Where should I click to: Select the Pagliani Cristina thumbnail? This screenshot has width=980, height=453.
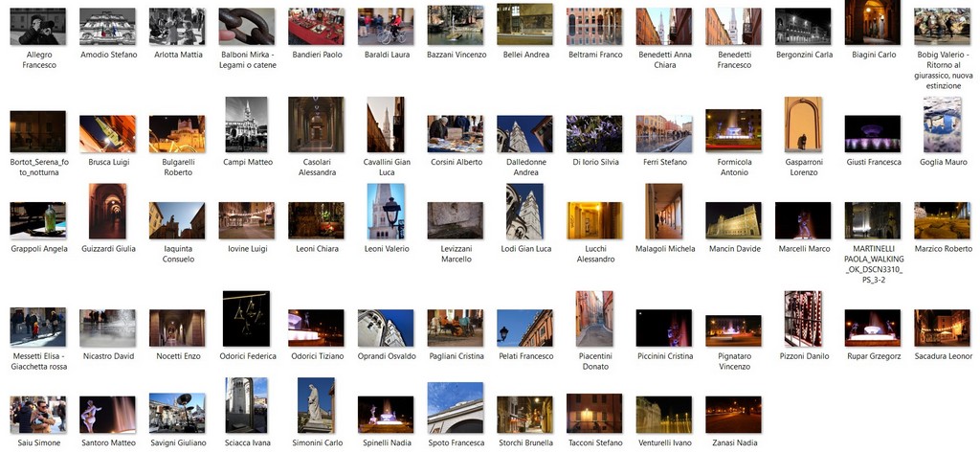click(x=456, y=328)
